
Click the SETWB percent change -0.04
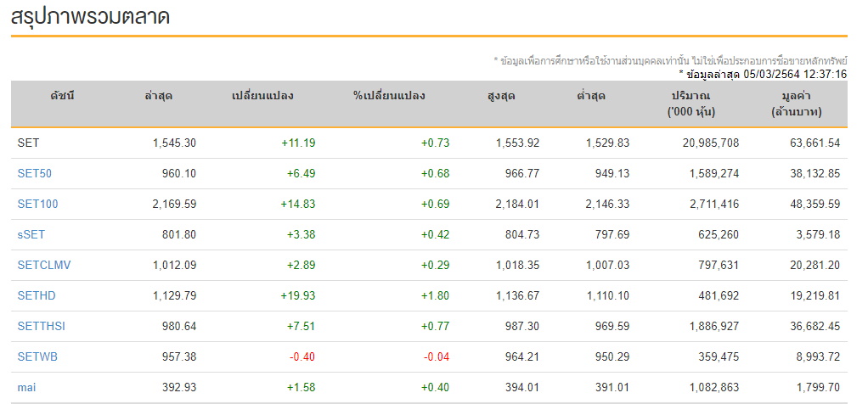[x=437, y=357]
